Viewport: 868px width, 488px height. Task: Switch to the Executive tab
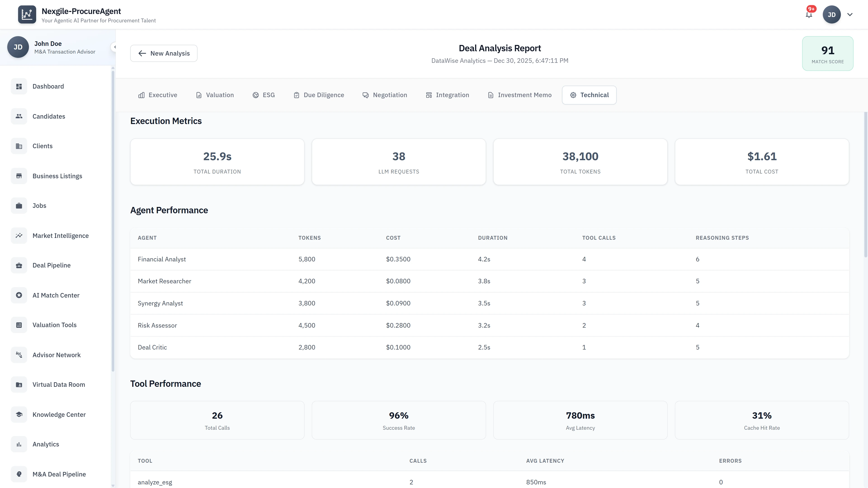coord(157,95)
